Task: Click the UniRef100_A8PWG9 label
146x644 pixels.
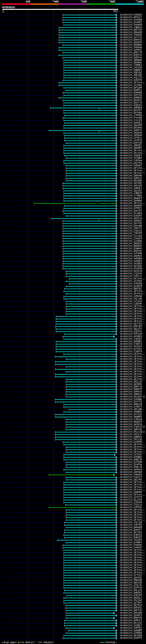Action: pyautogui.click(x=131, y=108)
